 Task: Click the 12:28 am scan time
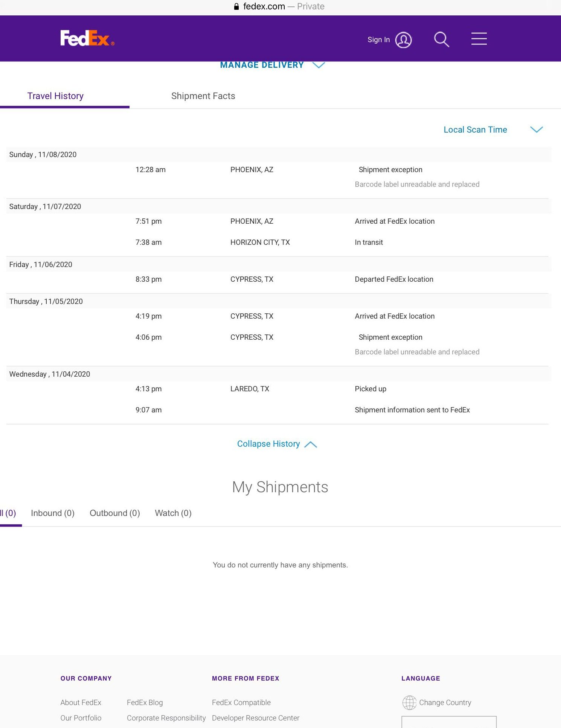(x=151, y=169)
